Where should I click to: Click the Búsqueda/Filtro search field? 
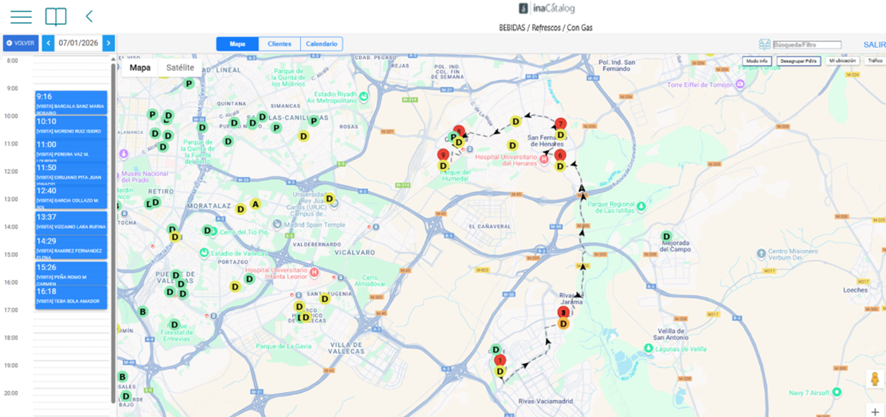tap(807, 45)
